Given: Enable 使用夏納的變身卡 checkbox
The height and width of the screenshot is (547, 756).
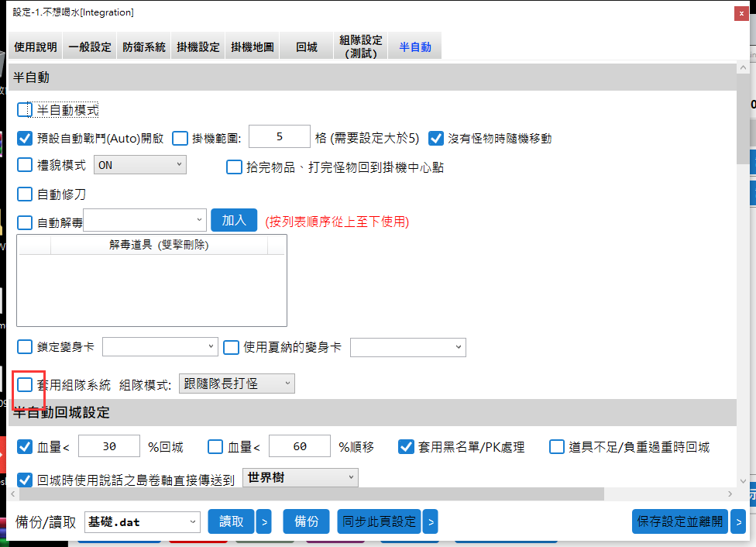Looking at the screenshot, I should 231,347.
